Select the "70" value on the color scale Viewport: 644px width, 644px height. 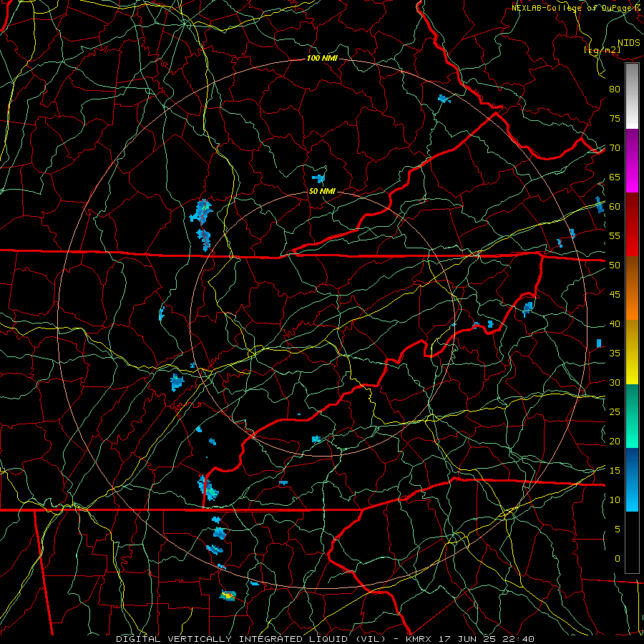pyautogui.click(x=615, y=148)
